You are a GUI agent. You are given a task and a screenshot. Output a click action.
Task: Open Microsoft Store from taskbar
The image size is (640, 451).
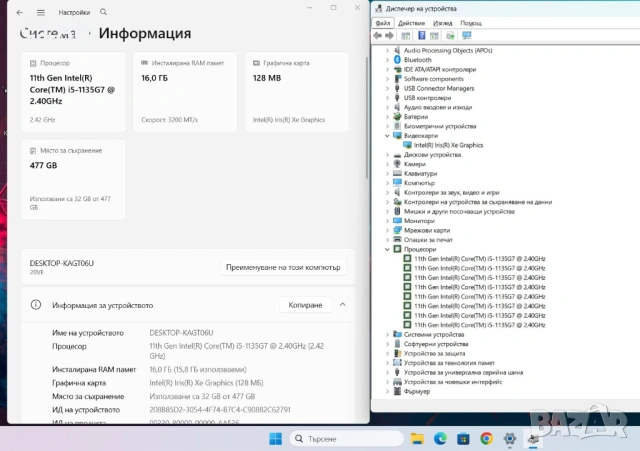463,439
